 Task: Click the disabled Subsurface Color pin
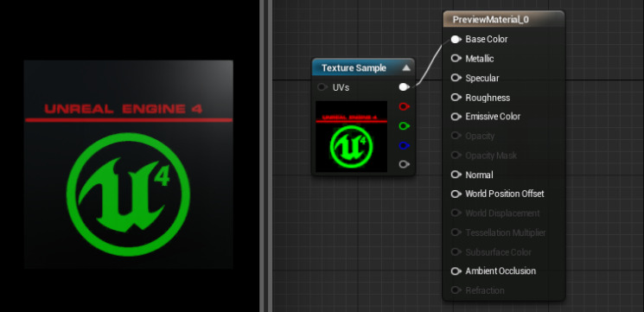(456, 252)
